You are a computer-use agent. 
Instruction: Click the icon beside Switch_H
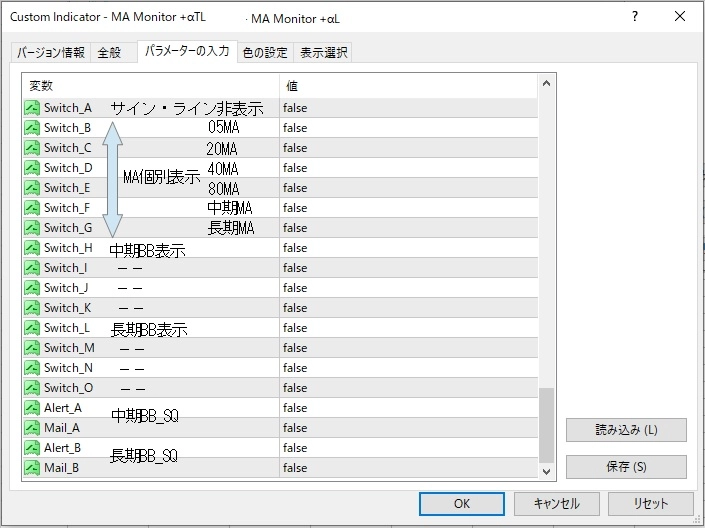(x=32, y=248)
